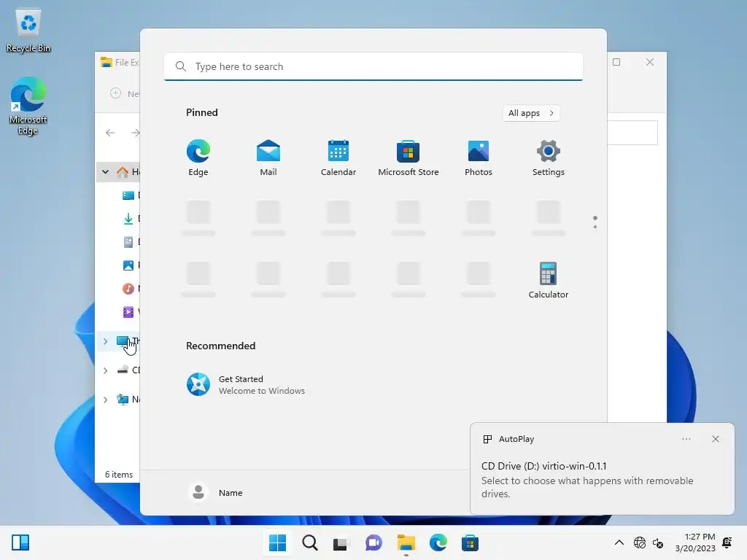Click the user account avatar icon
Image resolution: width=747 pixels, height=560 pixels.
point(198,492)
